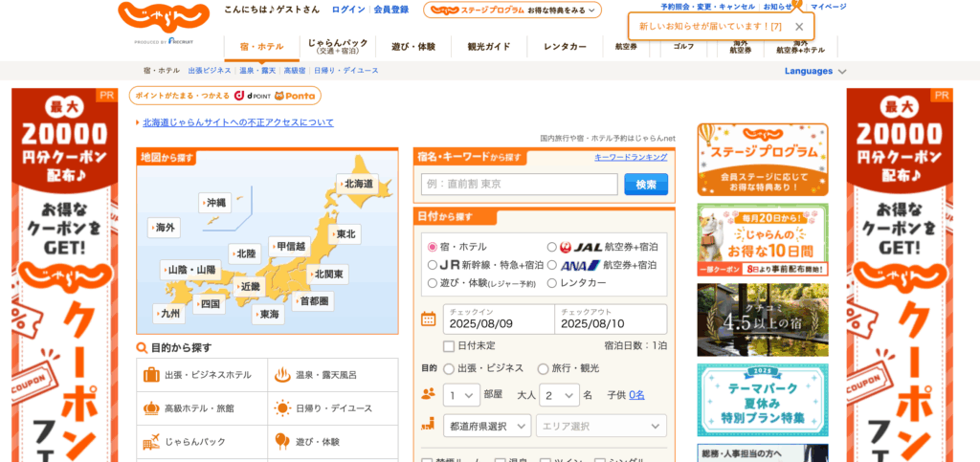
Task: Select JAL 航空券+宿泊 radio option
Action: coord(552,247)
